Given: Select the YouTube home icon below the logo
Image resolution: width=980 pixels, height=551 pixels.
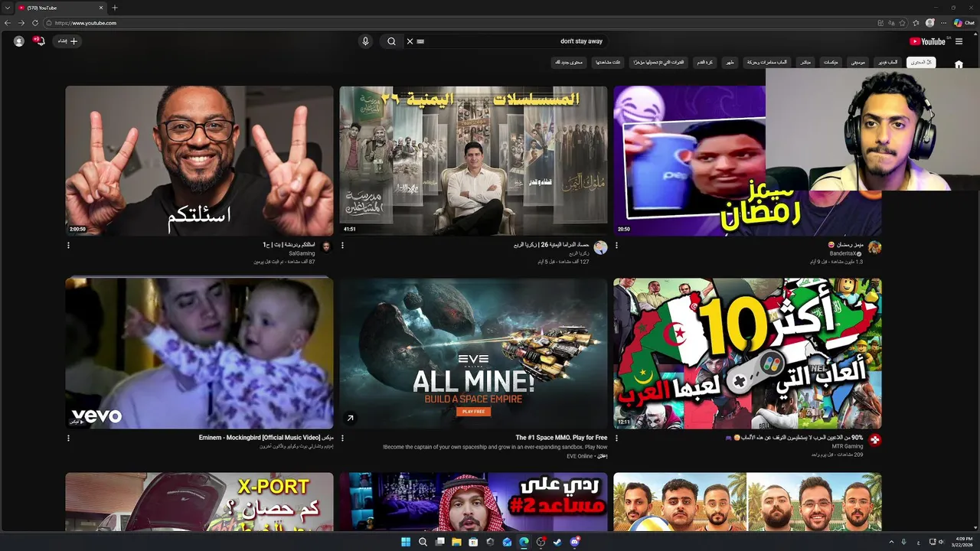Looking at the screenshot, I should [x=959, y=64].
